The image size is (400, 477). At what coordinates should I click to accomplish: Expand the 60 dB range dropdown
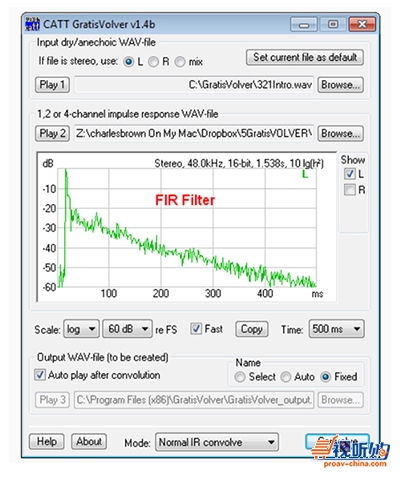coord(127,329)
